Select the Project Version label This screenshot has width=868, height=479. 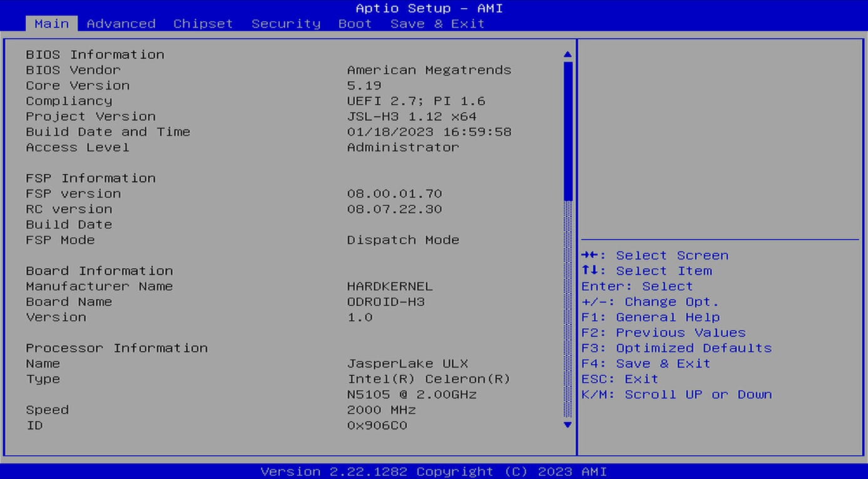tap(91, 116)
